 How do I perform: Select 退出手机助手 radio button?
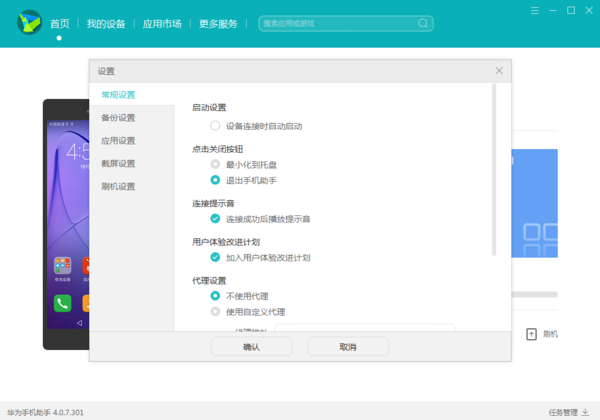pyautogui.click(x=215, y=180)
